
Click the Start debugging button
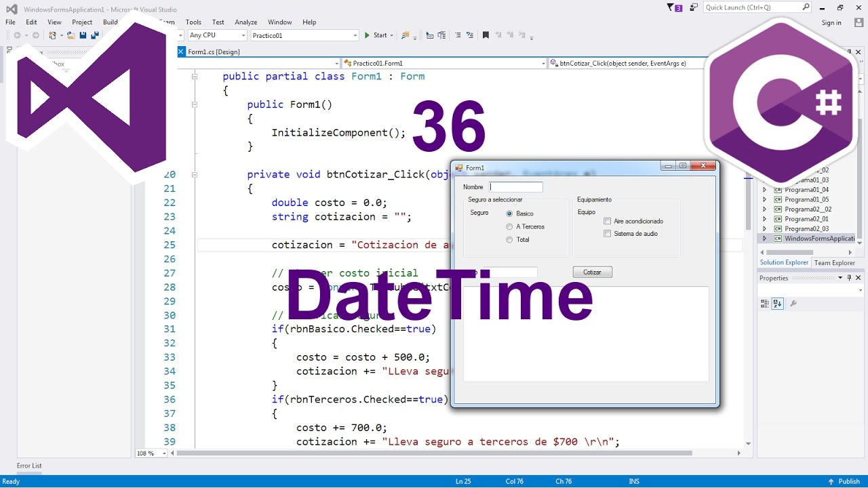[376, 35]
